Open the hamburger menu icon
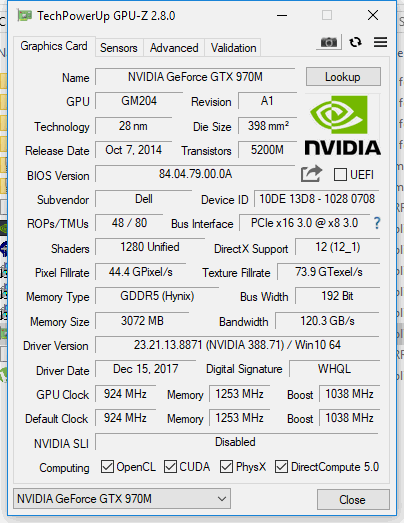 [x=380, y=42]
